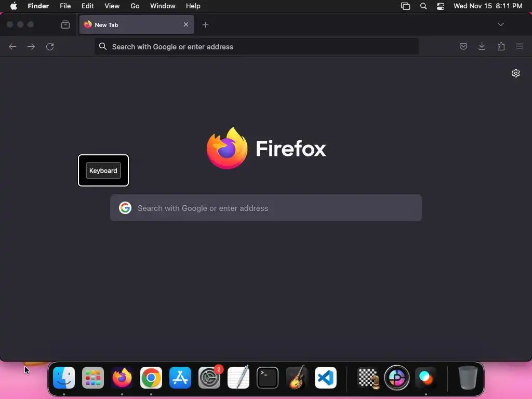Open Stage Manager icon in menu bar

pyautogui.click(x=405, y=6)
